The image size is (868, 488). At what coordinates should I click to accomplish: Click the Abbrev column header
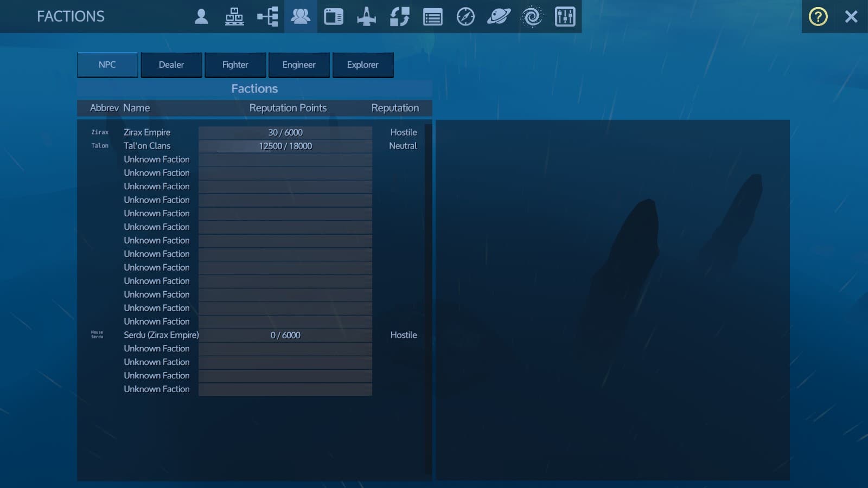click(x=104, y=108)
